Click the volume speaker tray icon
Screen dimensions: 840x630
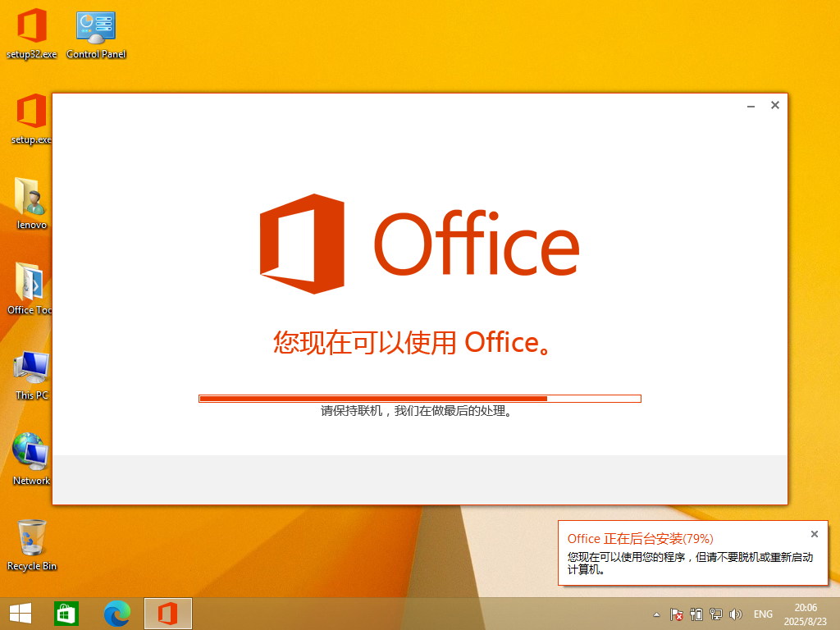(736, 614)
